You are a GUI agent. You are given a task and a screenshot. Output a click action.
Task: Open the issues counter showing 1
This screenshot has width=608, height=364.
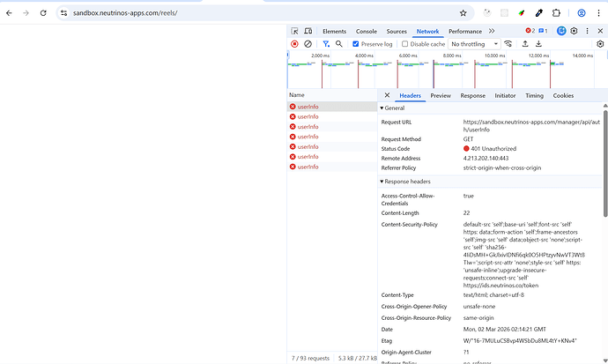[544, 31]
